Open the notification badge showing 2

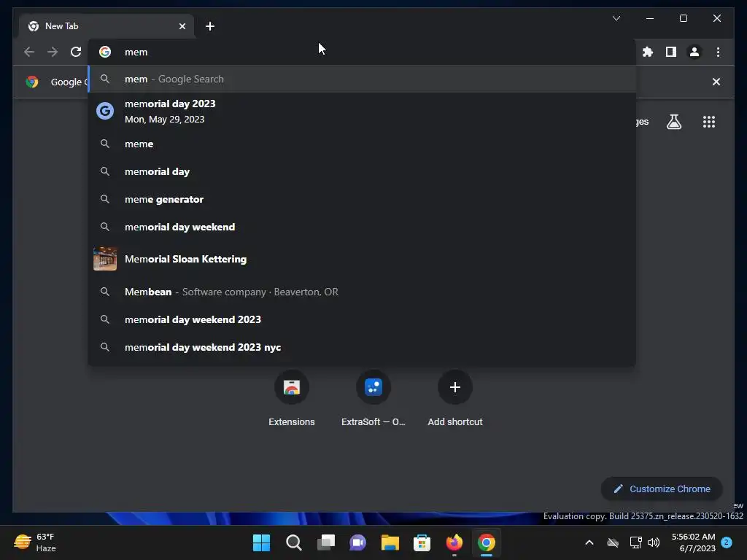click(x=727, y=542)
